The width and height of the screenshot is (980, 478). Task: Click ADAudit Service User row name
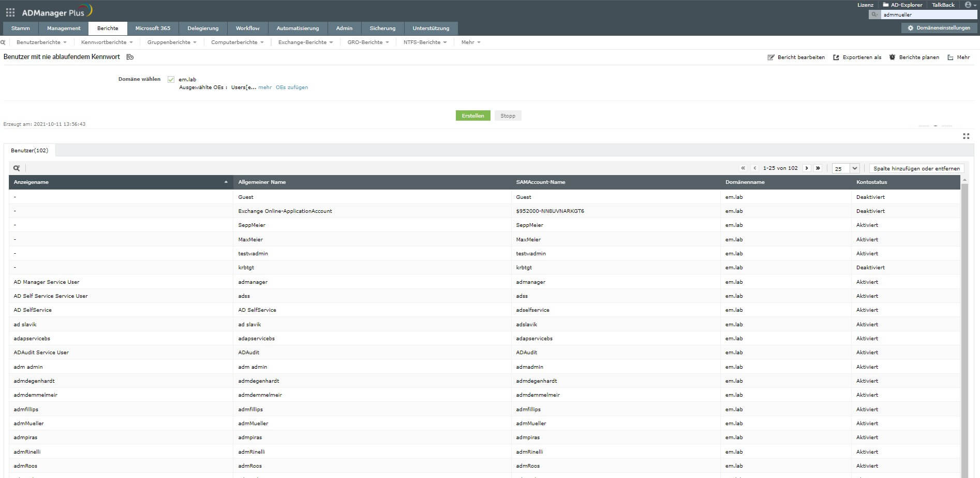click(x=41, y=353)
